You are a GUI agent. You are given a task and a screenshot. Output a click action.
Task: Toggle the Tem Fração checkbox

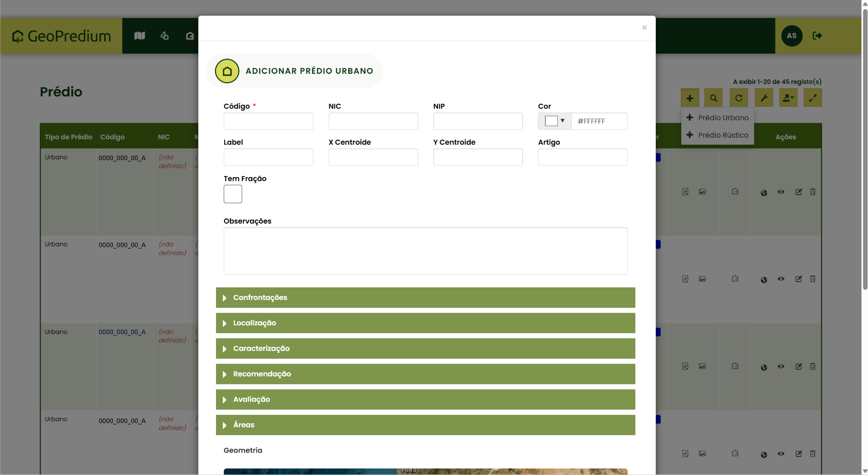pyautogui.click(x=233, y=194)
